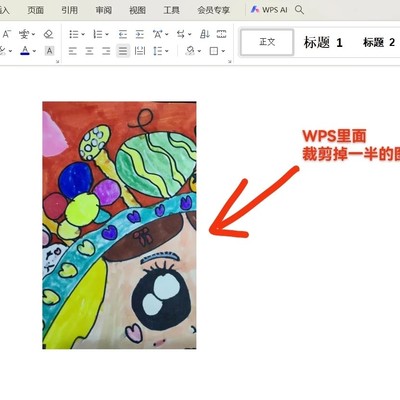Screen dimensions: 400x400
Task: Apply paragraph borders
Action: 214,51
